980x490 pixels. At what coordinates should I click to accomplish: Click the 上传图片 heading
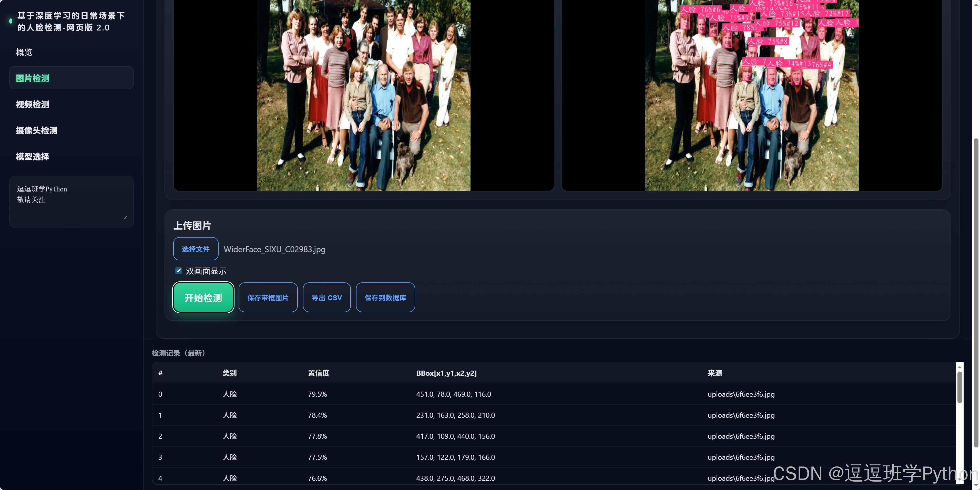(x=192, y=226)
